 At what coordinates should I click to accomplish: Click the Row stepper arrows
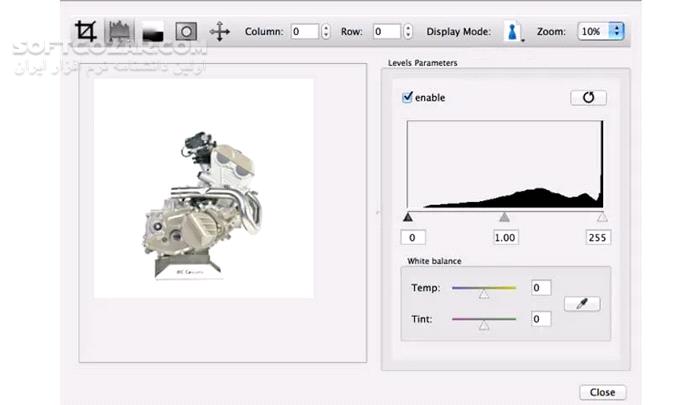pos(408,31)
